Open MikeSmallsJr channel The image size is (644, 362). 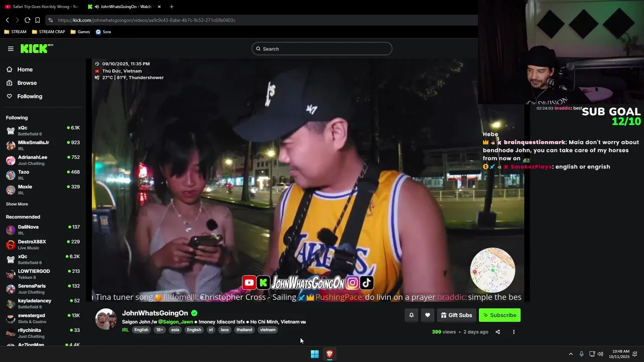[x=43, y=145]
